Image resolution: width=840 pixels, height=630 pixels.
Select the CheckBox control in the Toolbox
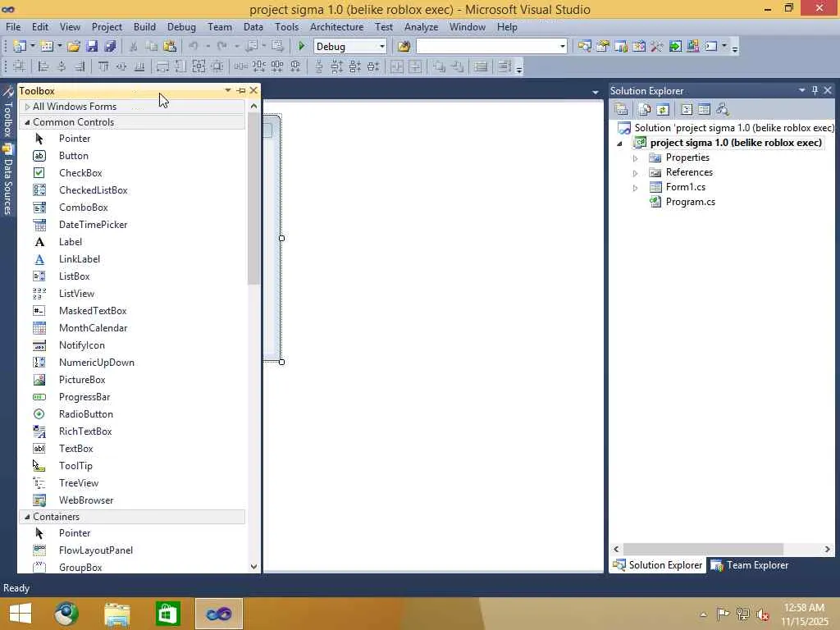click(x=80, y=173)
